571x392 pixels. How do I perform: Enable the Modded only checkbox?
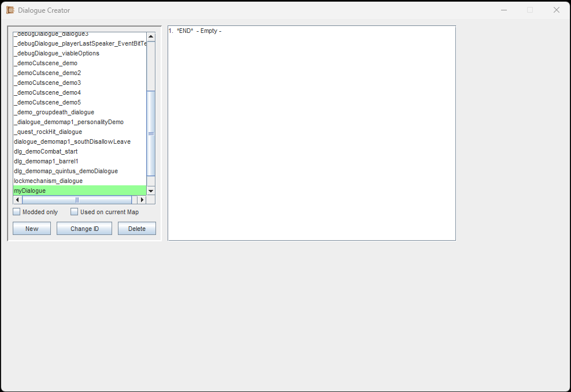pos(17,212)
